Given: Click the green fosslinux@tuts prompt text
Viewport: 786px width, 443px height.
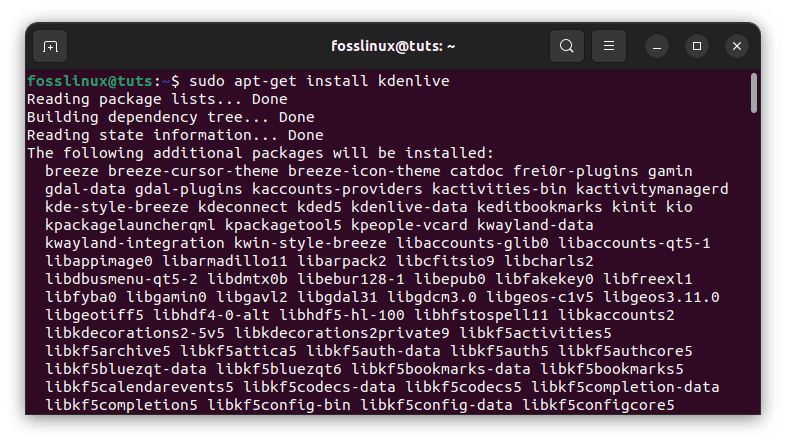Looking at the screenshot, I should pos(90,81).
